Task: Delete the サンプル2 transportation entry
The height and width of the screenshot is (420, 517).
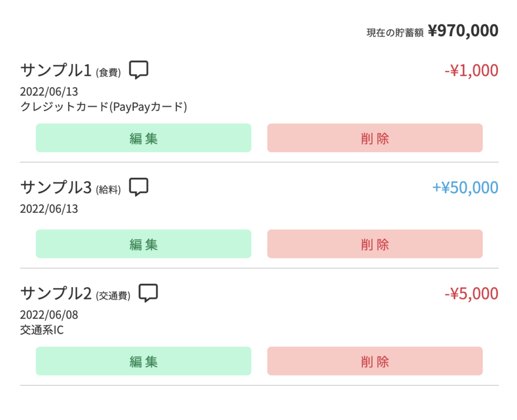Action: point(375,361)
